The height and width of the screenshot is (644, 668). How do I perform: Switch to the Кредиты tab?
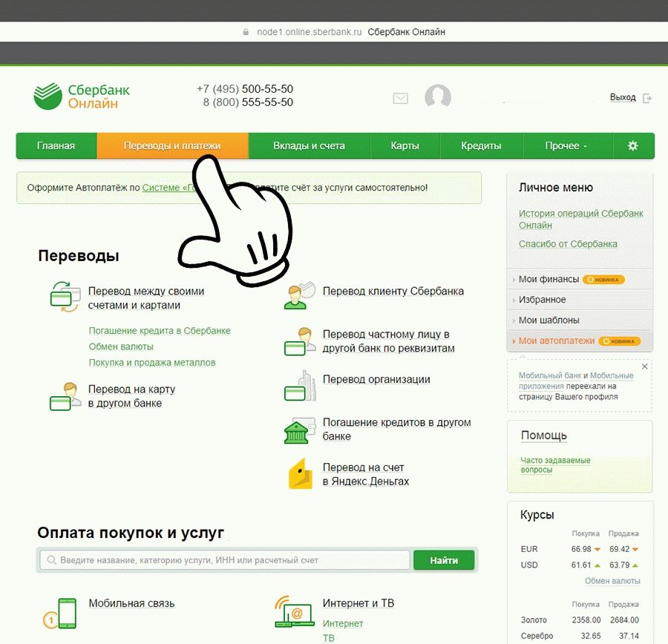pos(481,146)
